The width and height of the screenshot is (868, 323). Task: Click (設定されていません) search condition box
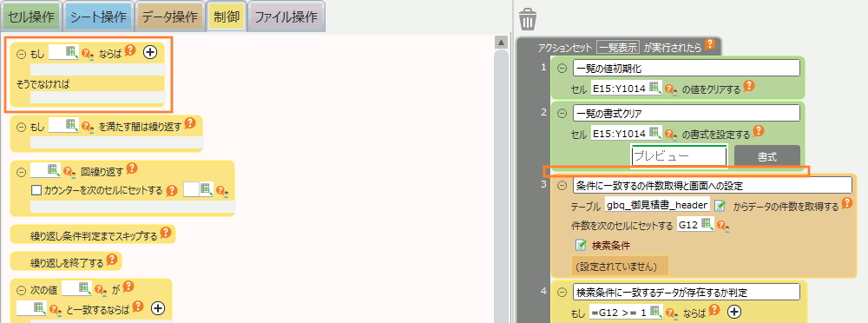pyautogui.click(x=620, y=267)
